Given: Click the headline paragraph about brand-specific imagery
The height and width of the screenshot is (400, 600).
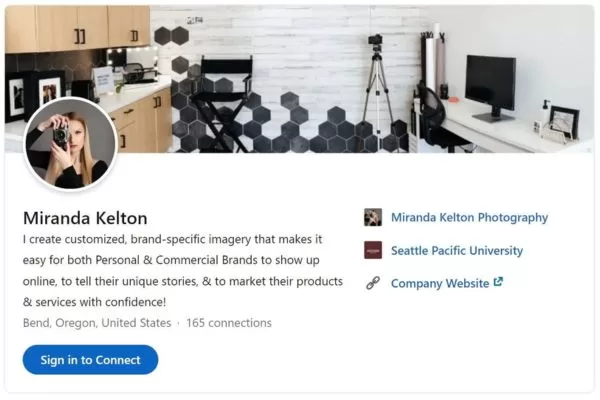Looking at the screenshot, I should pos(183,271).
